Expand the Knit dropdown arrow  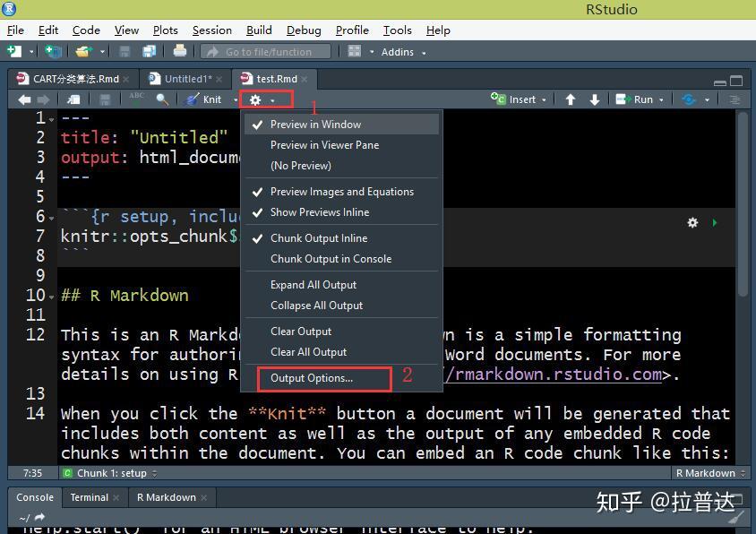236,100
